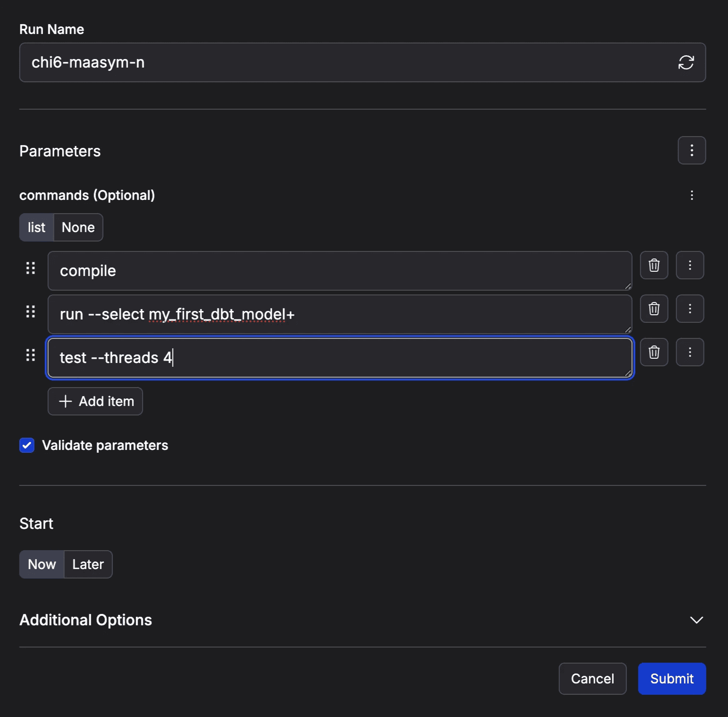Open the commands field kebab menu

coord(692,195)
